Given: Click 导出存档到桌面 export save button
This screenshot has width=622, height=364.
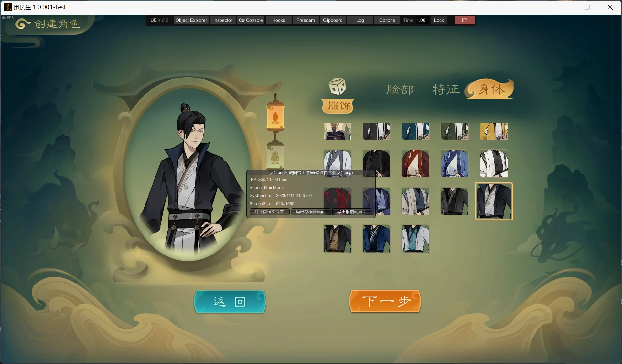Looking at the screenshot, I should (x=311, y=212).
